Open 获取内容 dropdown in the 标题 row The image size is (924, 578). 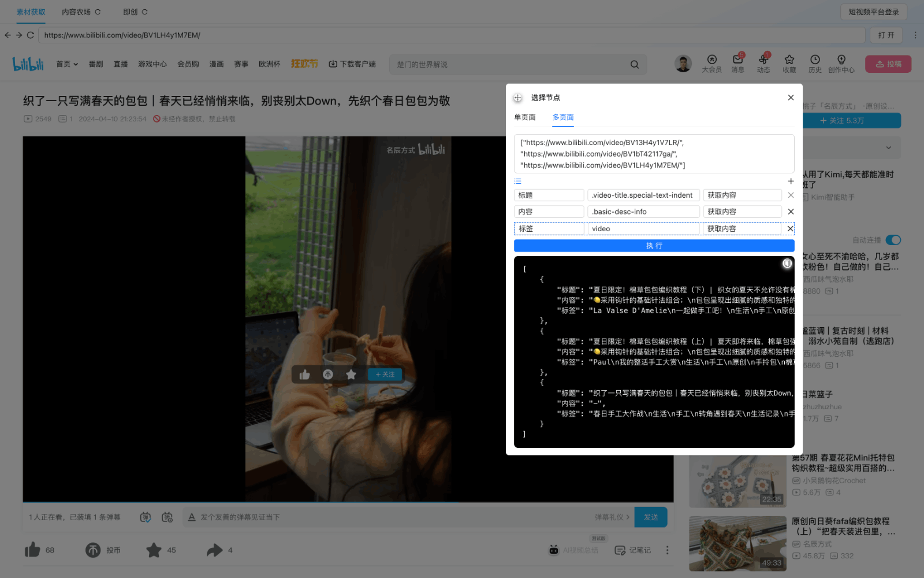pyautogui.click(x=742, y=195)
